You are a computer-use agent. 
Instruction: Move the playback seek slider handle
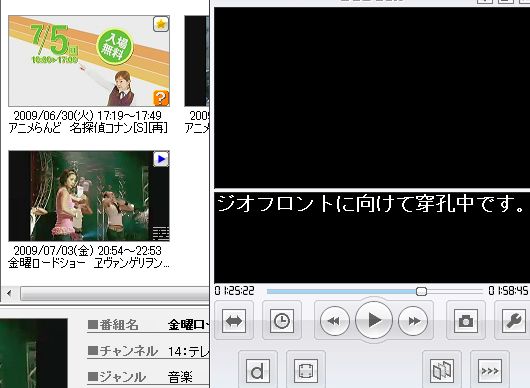421,291
